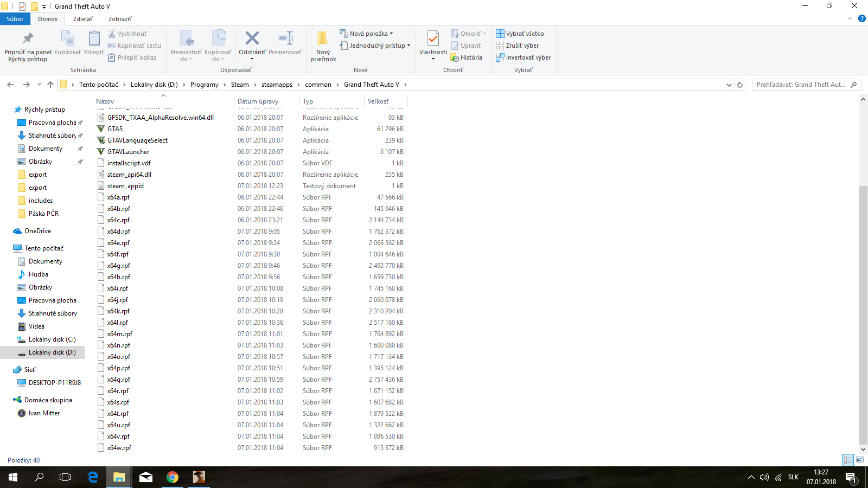Image resolution: width=868 pixels, height=488 pixels.
Task: Open the recent locations dropdown arrow
Action: (x=39, y=85)
